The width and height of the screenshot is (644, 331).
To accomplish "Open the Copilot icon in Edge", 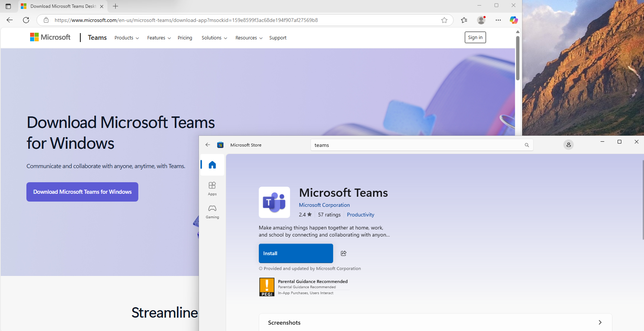I will click(x=514, y=20).
